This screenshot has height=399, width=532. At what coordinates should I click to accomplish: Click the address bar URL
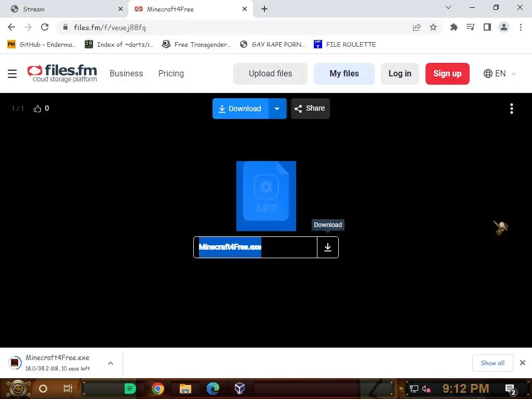click(x=110, y=28)
